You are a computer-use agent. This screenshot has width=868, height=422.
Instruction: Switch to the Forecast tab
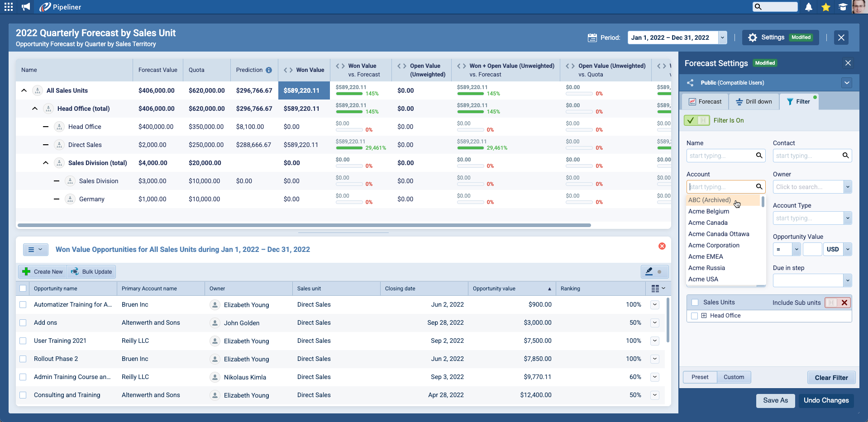[x=705, y=102]
